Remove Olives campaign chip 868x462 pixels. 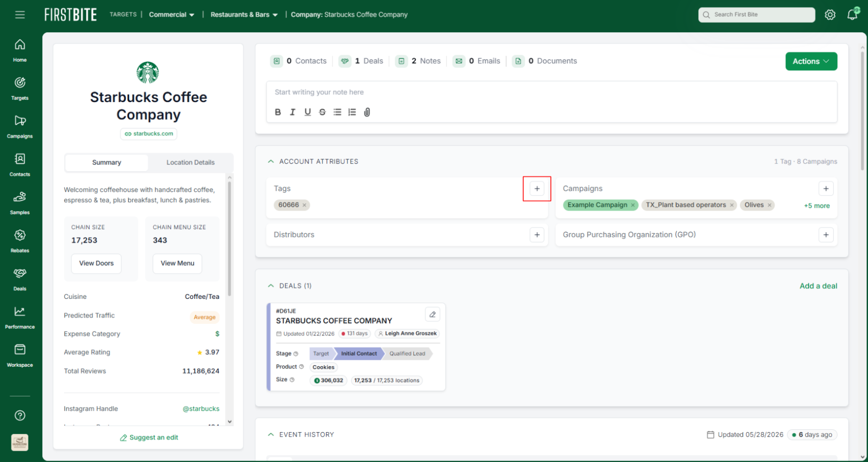click(769, 205)
